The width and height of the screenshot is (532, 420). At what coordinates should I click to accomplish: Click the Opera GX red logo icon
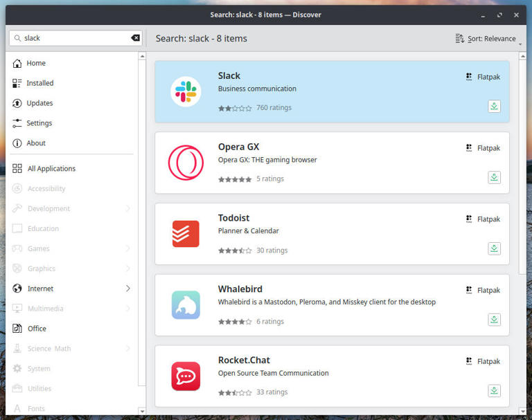pos(186,163)
